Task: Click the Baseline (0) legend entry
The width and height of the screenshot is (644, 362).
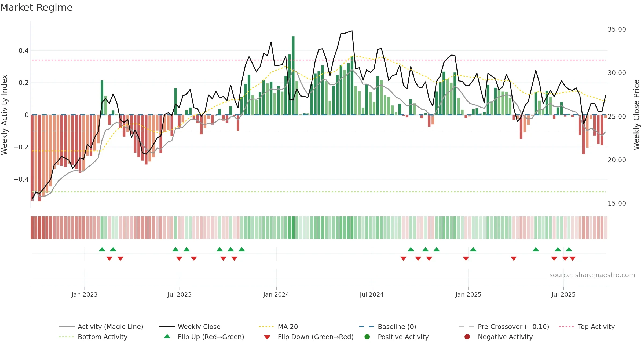Action: click(x=387, y=327)
